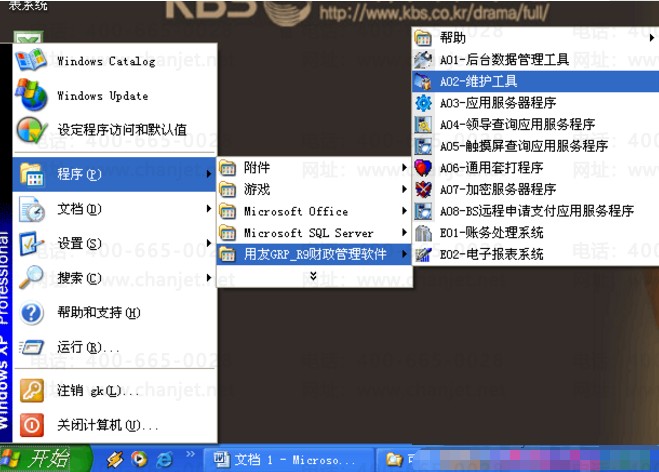The height and width of the screenshot is (472, 659).
Task: Click the E01-账务处理系统 icon
Action: 423,233
